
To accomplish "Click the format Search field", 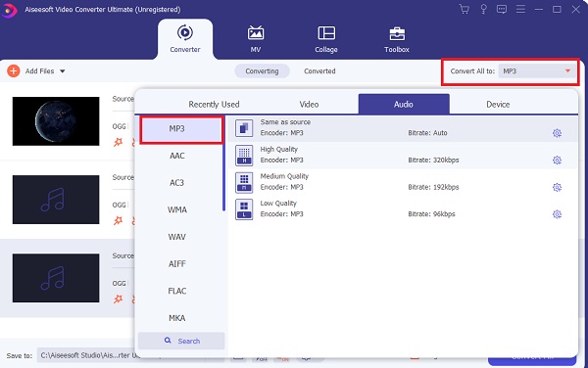I will coord(181,341).
